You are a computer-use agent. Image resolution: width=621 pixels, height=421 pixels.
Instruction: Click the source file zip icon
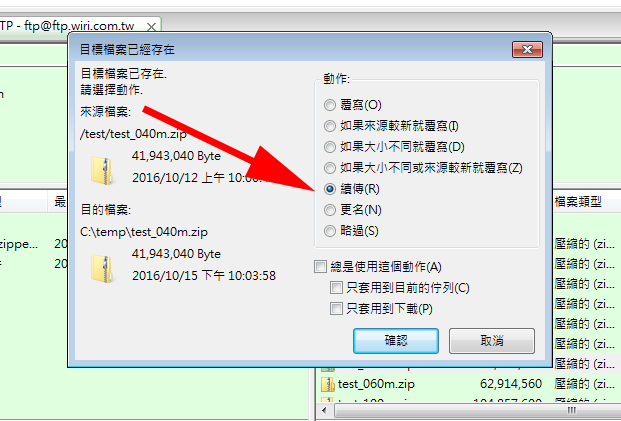coord(103,170)
